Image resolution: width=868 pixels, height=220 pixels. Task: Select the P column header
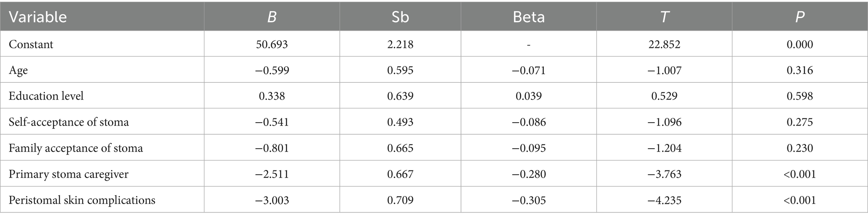click(x=800, y=17)
